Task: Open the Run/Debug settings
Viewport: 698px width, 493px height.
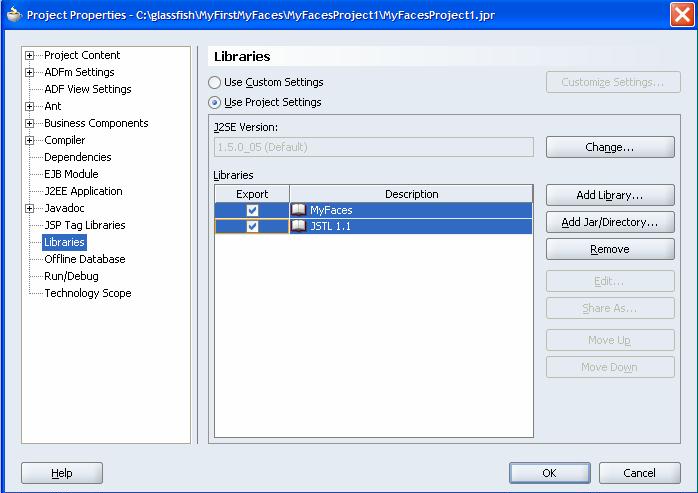Action: [71, 276]
